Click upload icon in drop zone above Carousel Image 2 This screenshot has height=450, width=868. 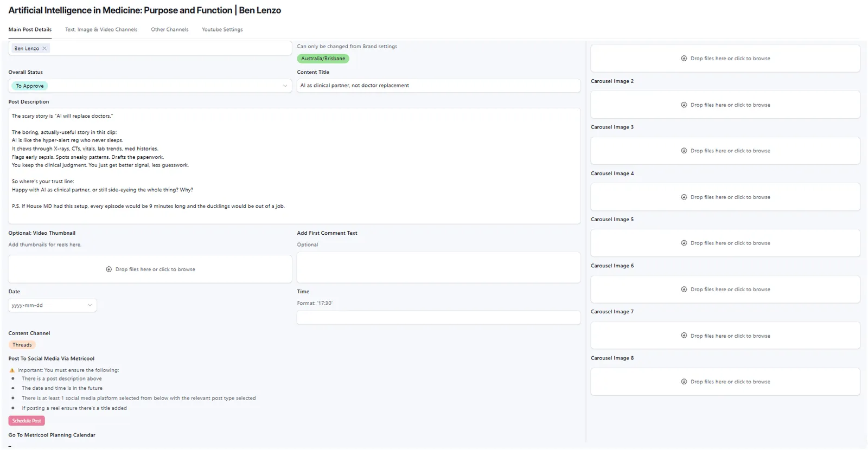point(684,58)
